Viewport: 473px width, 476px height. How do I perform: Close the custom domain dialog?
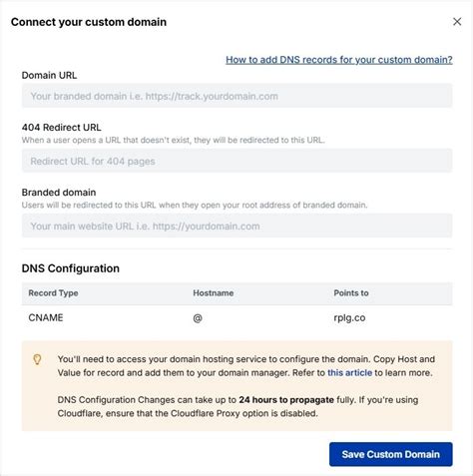pos(457,22)
